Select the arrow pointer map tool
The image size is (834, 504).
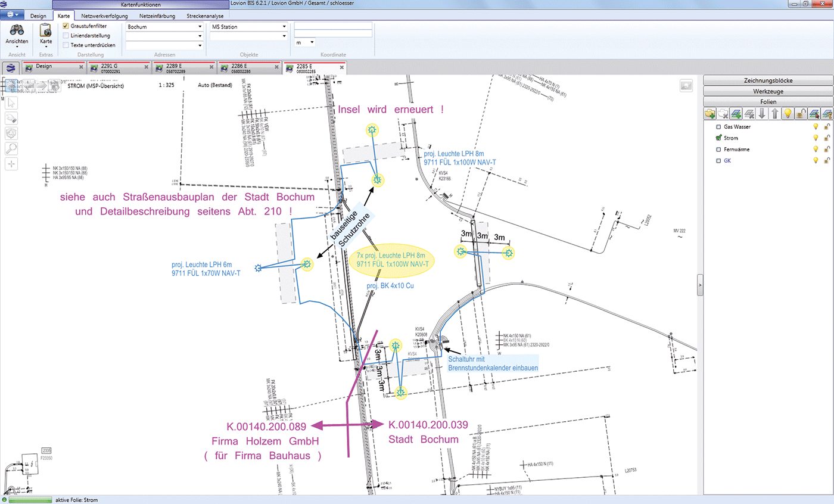(11, 102)
